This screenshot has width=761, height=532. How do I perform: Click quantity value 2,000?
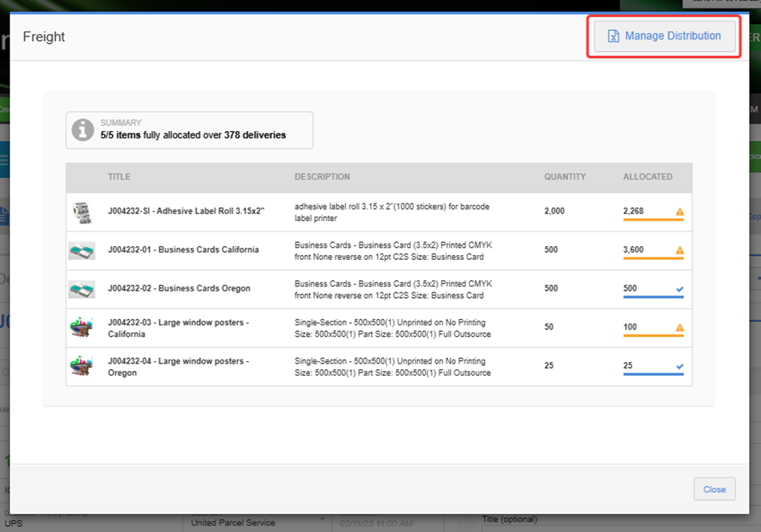coord(555,211)
